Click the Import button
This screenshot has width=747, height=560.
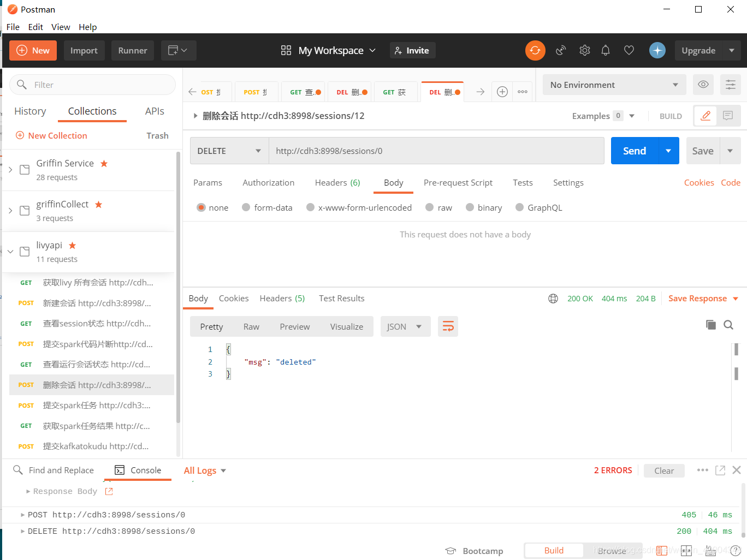(x=84, y=50)
